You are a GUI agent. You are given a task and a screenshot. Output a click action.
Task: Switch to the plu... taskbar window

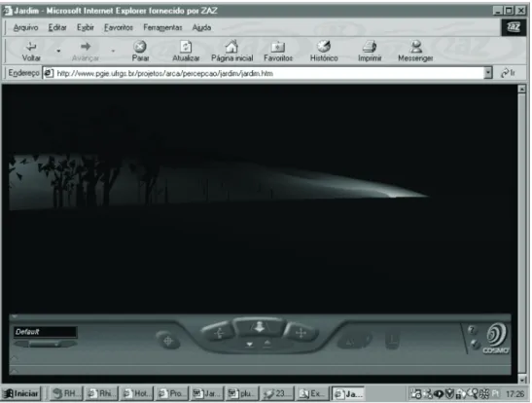pyautogui.click(x=241, y=394)
